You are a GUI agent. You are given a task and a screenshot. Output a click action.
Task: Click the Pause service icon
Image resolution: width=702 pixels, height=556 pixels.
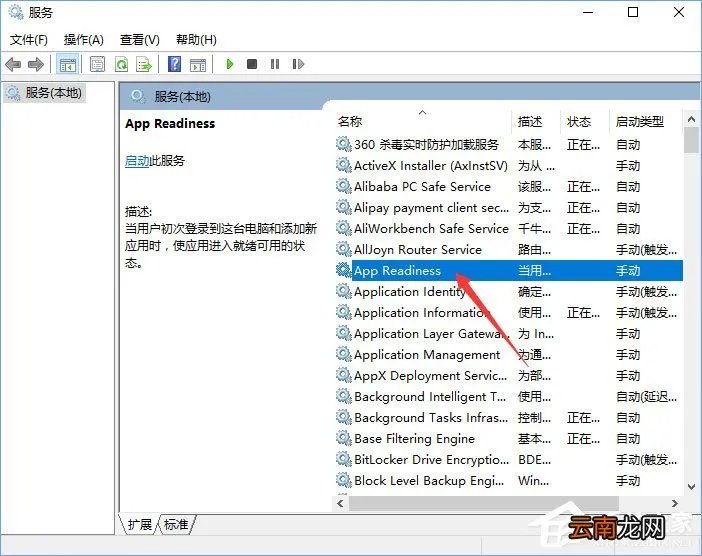pos(275,64)
